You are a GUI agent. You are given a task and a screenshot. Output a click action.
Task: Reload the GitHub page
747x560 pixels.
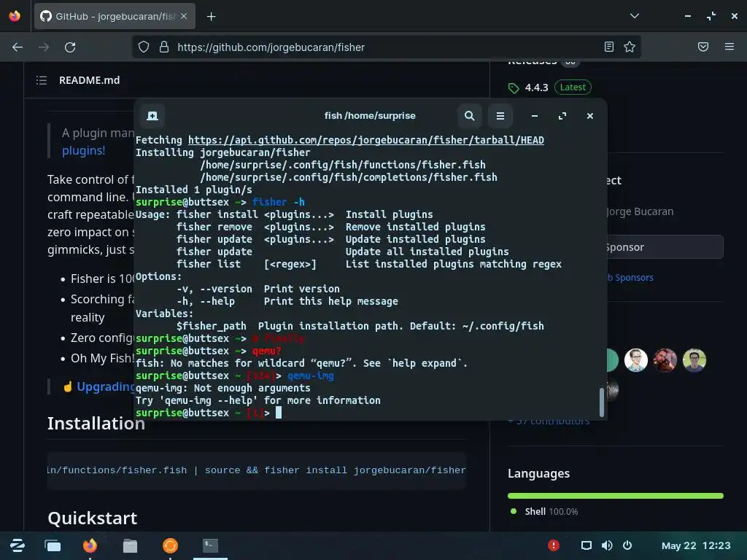70,47
